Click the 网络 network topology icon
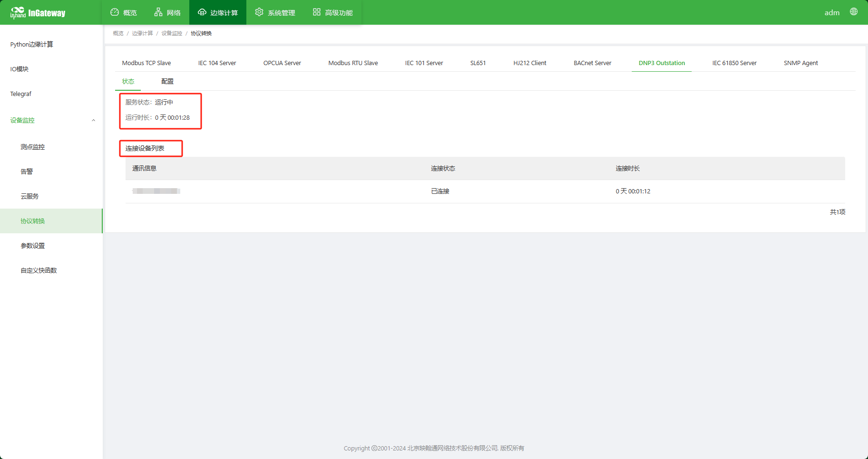Image resolution: width=868 pixels, height=459 pixels. click(x=158, y=12)
